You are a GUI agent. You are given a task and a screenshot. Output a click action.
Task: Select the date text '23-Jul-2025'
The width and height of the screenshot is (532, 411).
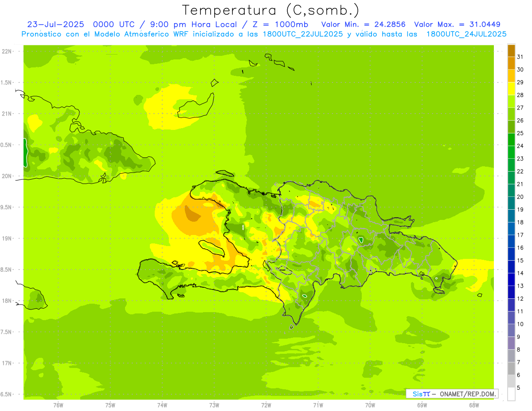55,24
